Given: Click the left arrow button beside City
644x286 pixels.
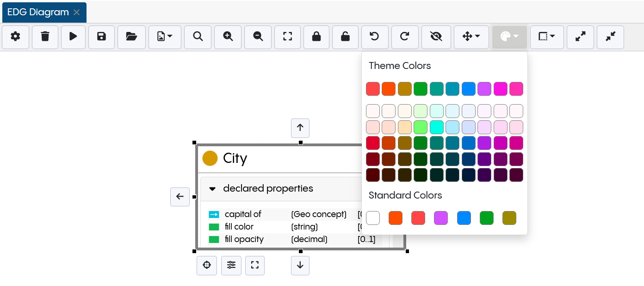Looking at the screenshot, I should 180,197.
